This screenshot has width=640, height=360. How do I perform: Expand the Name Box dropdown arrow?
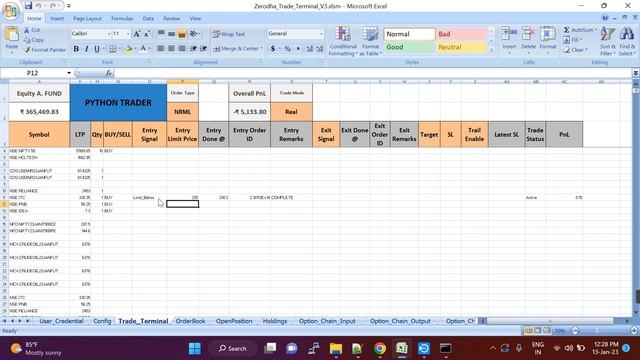click(x=69, y=73)
